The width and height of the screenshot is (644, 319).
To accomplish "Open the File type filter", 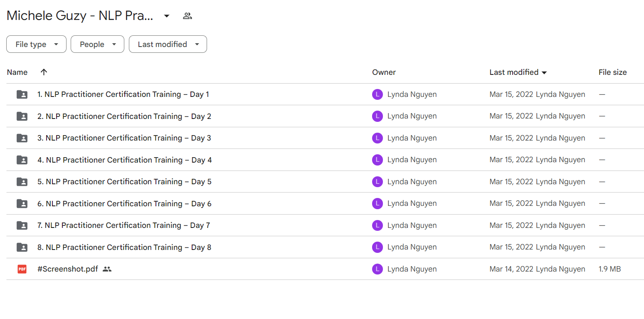I will point(36,44).
